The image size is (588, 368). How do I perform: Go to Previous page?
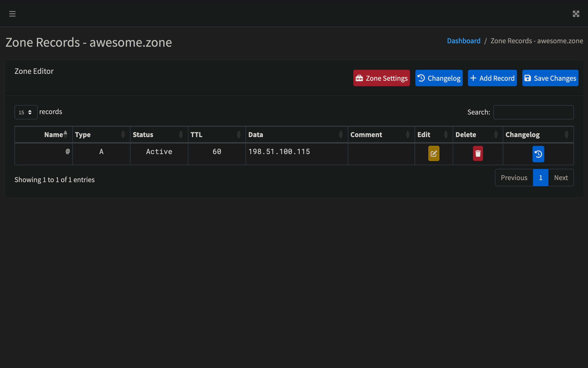(x=514, y=178)
